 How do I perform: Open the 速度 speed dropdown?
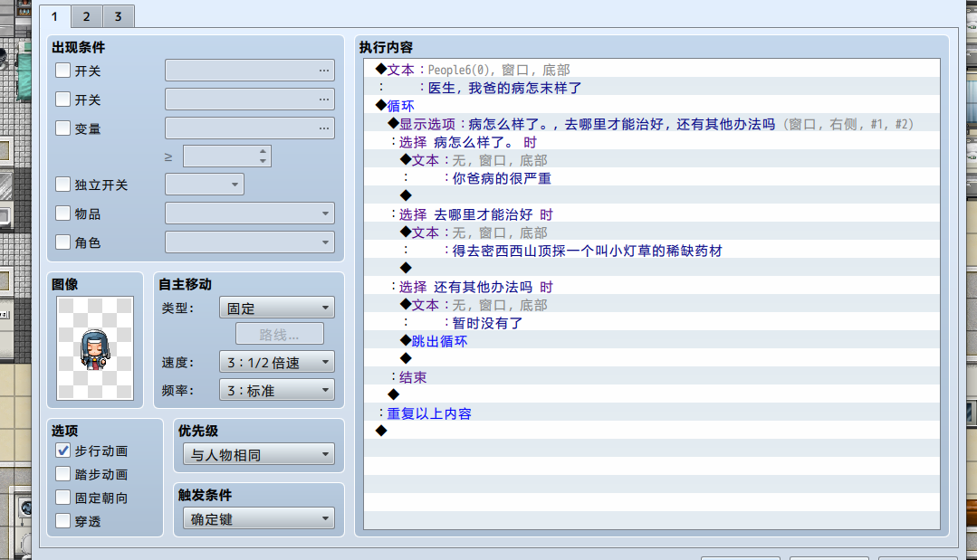(277, 362)
